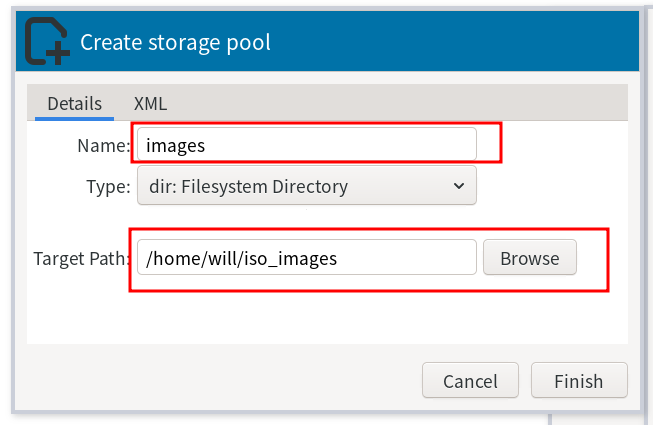Image resolution: width=653 pixels, height=425 pixels.
Task: Click into the Target Path text field
Action: (306, 258)
